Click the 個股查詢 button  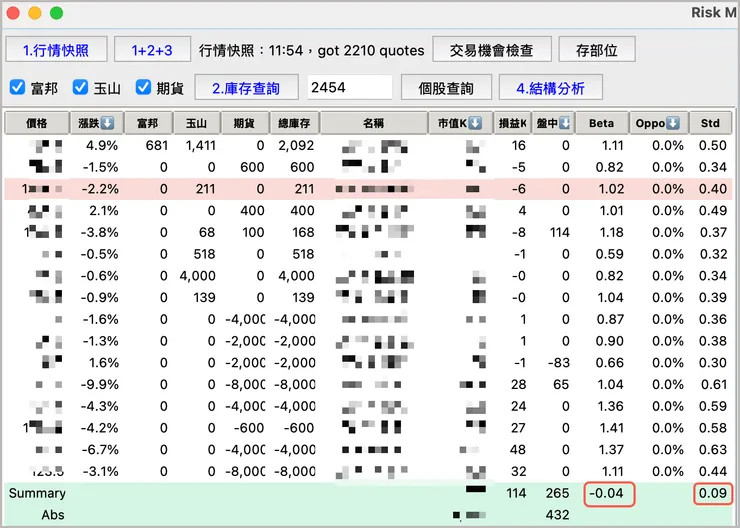click(446, 87)
